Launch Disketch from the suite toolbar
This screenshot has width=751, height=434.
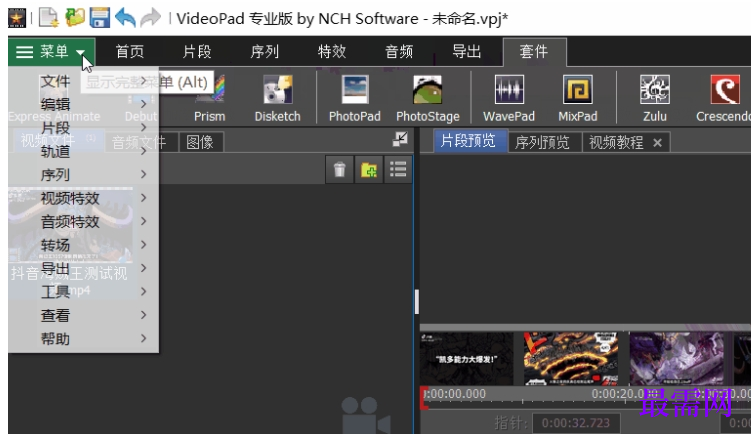tap(278, 99)
